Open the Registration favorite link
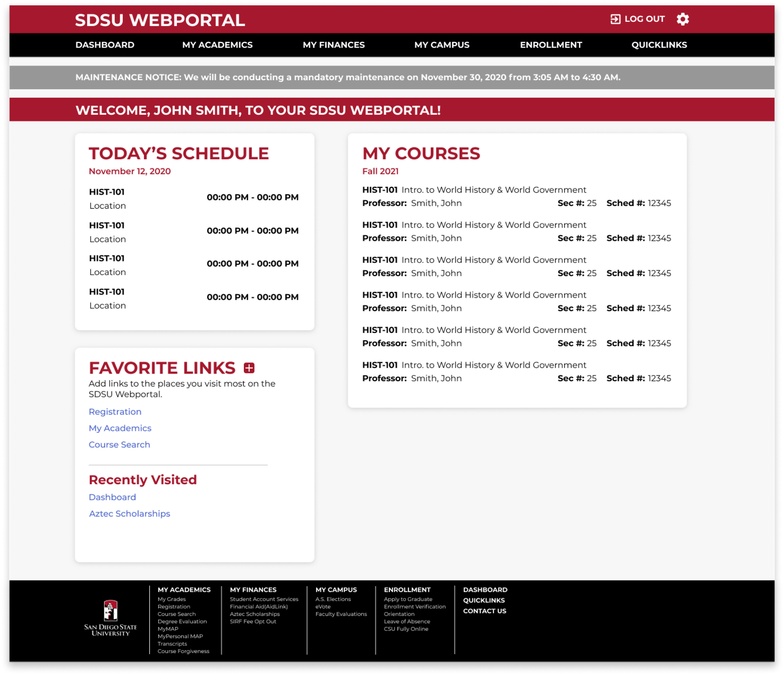 [x=115, y=412]
